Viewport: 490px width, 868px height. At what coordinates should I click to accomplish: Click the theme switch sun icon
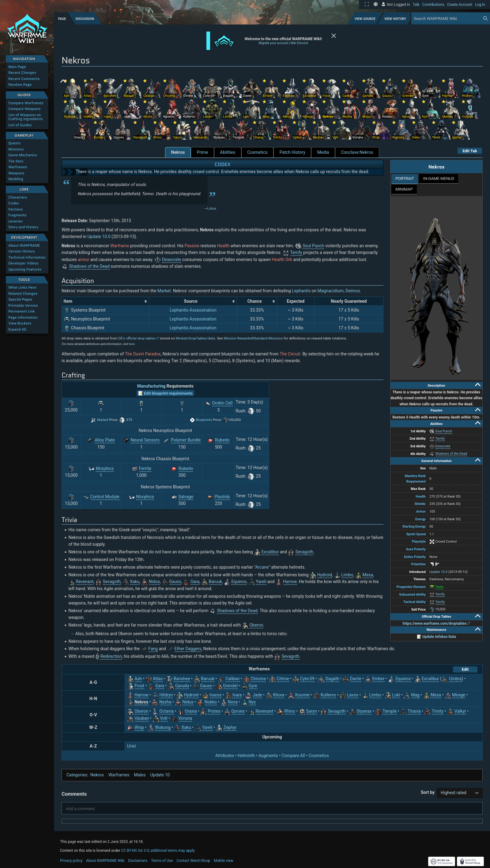click(375, 4)
